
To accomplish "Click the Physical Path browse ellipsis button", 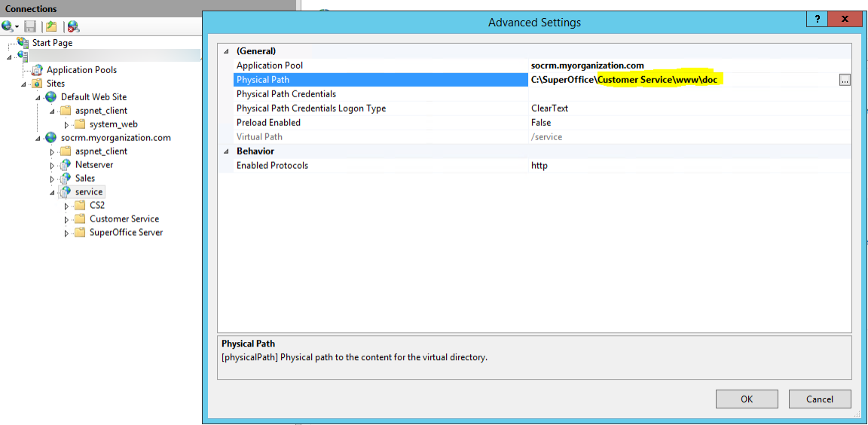I will click(x=845, y=80).
